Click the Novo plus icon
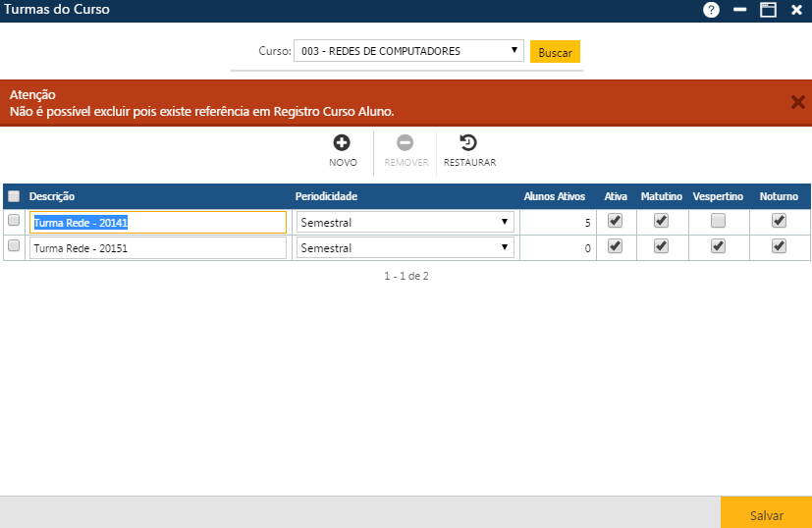The height and width of the screenshot is (528, 812). pyautogui.click(x=343, y=143)
